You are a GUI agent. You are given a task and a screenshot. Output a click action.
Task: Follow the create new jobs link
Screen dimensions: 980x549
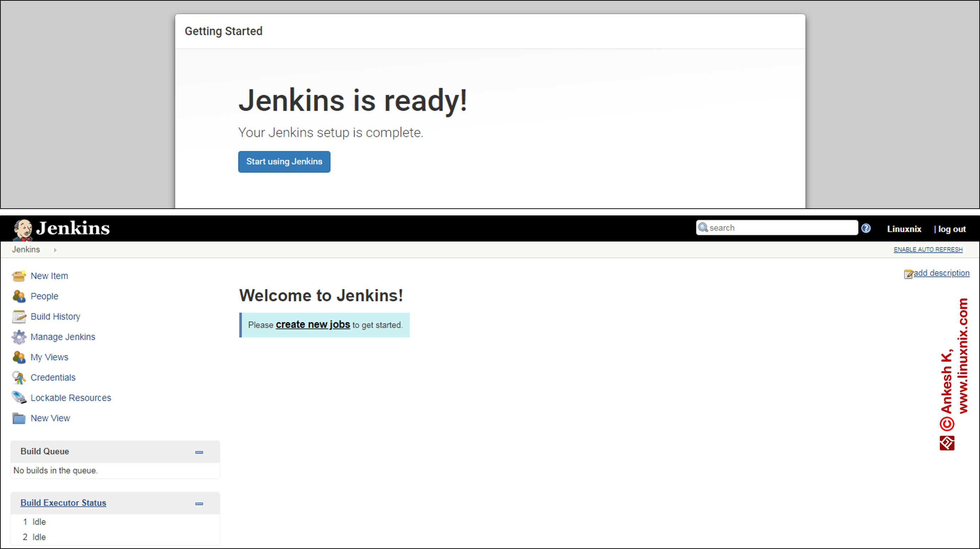(x=313, y=325)
